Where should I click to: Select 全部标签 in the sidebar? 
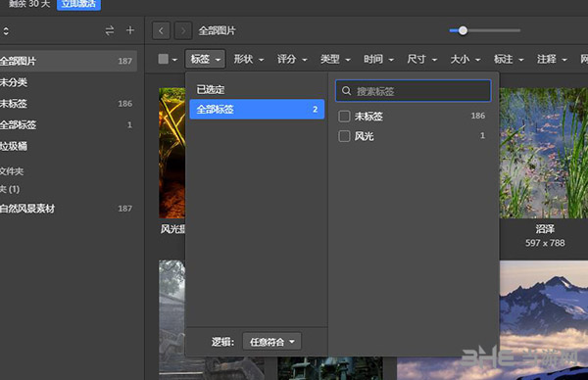[68, 124]
